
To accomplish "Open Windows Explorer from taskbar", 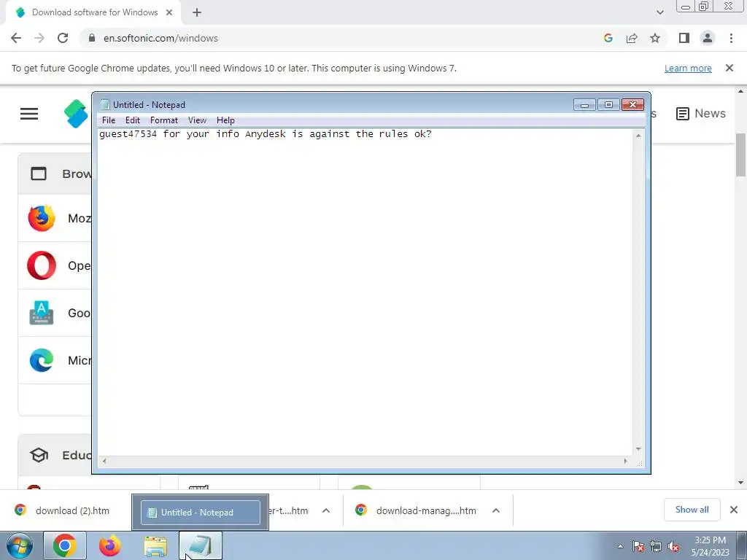I will pyautogui.click(x=155, y=545).
